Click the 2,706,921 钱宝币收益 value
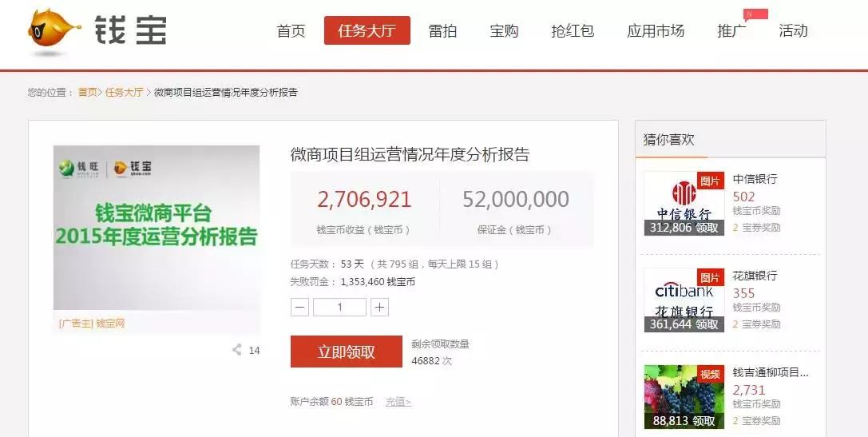 (364, 200)
